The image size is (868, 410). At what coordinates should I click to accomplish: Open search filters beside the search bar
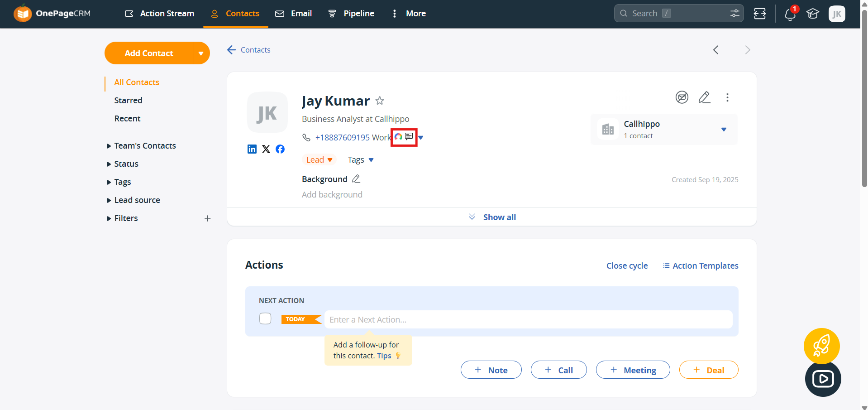734,13
